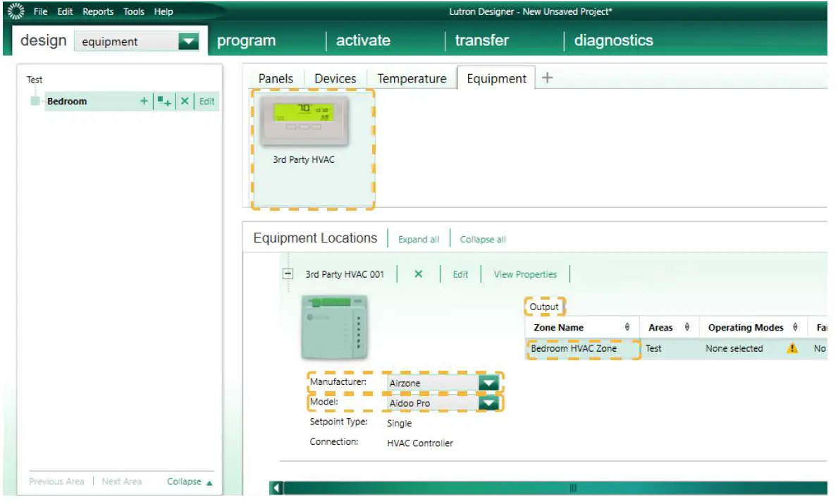The height and width of the screenshot is (504, 838).
Task: Click the View Properties link
Action: pyautogui.click(x=525, y=274)
